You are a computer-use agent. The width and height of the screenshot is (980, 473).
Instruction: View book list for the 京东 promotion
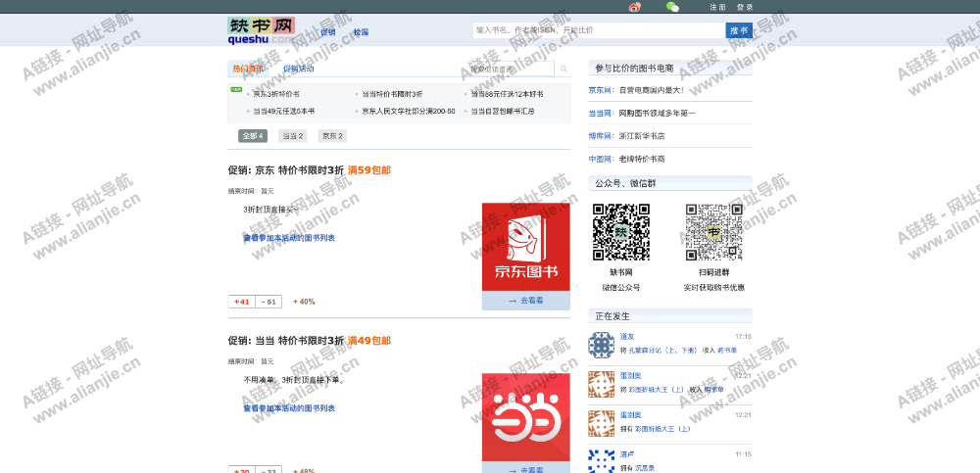(x=289, y=238)
